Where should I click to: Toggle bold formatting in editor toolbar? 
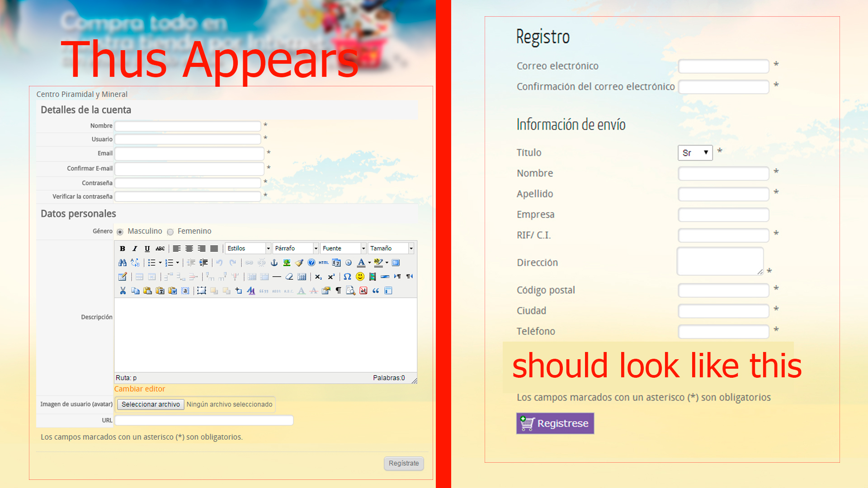(123, 249)
